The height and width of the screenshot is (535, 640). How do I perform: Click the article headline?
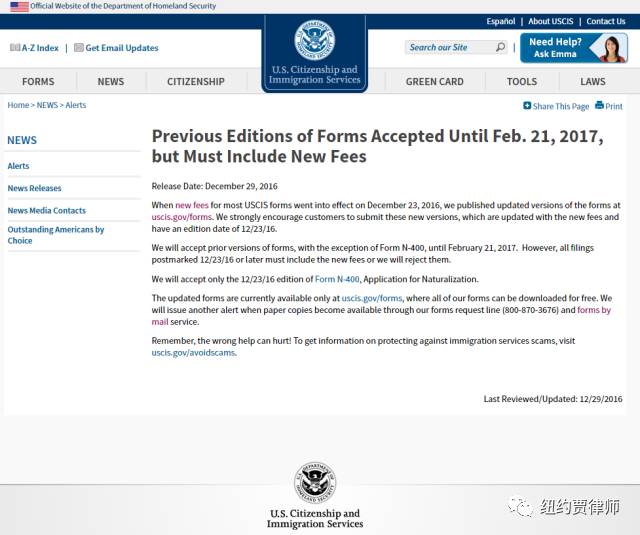(x=378, y=146)
